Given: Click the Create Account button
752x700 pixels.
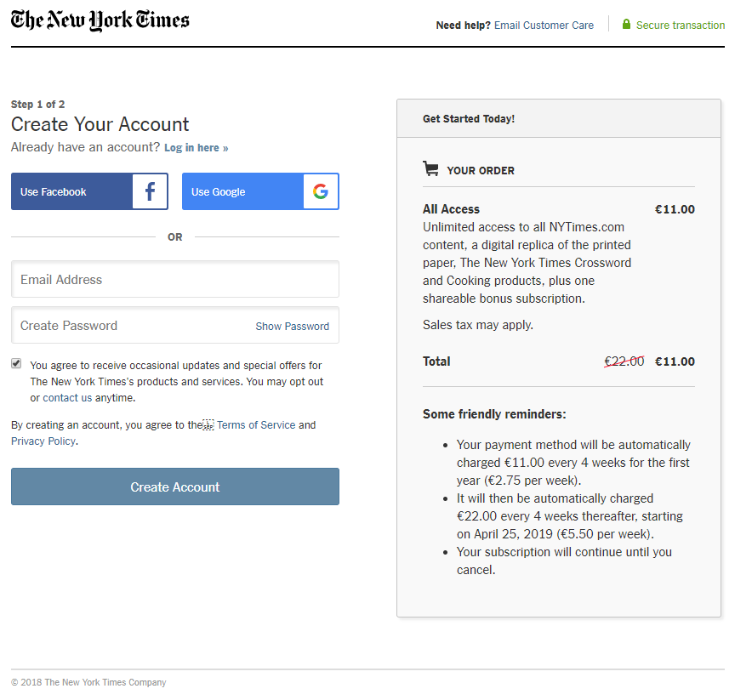Looking at the screenshot, I should tap(175, 487).
